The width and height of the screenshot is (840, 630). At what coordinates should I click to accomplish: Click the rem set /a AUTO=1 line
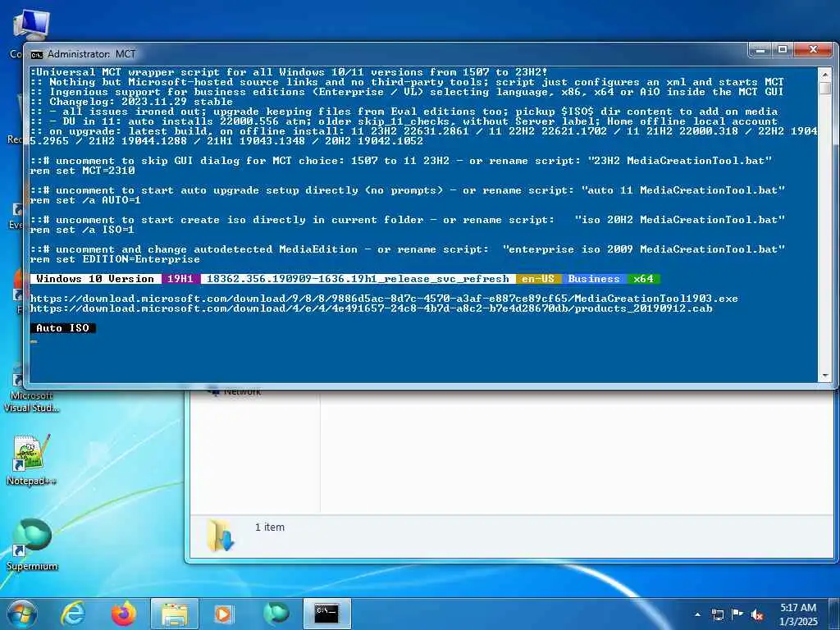click(85, 200)
